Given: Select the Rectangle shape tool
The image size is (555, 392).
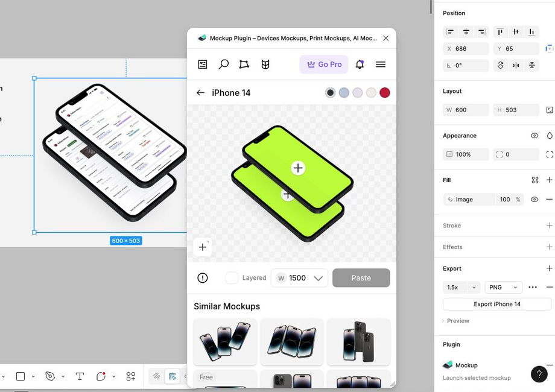Looking at the screenshot, I should 21,376.
